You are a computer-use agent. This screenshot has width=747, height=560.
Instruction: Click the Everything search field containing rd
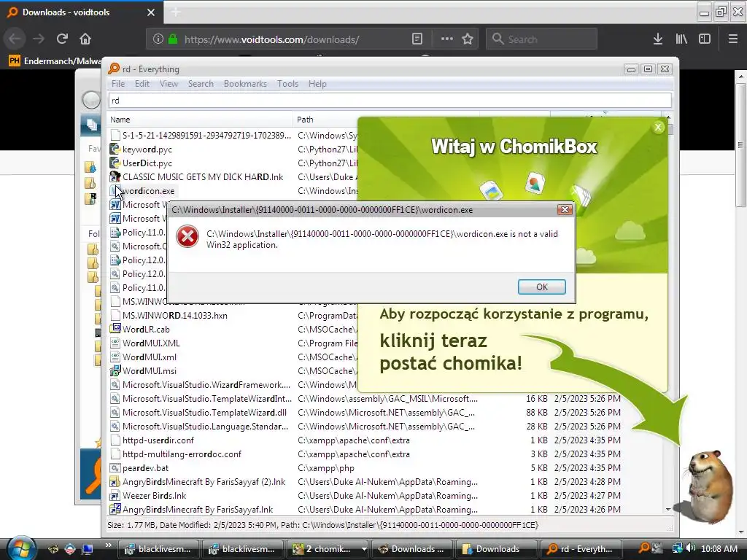point(390,101)
